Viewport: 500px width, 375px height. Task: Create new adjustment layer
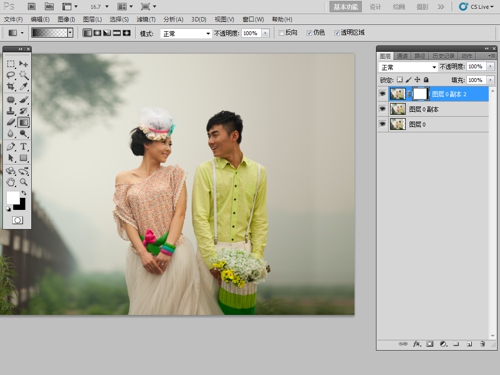coord(443,344)
